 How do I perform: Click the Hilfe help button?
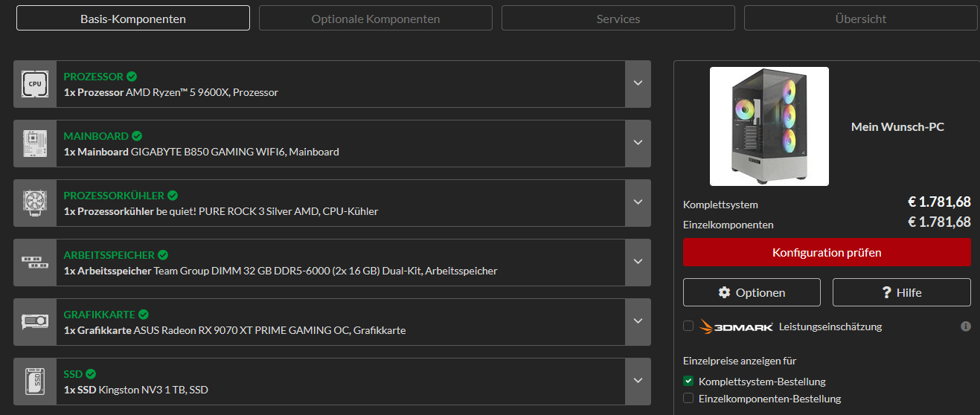pos(901,292)
